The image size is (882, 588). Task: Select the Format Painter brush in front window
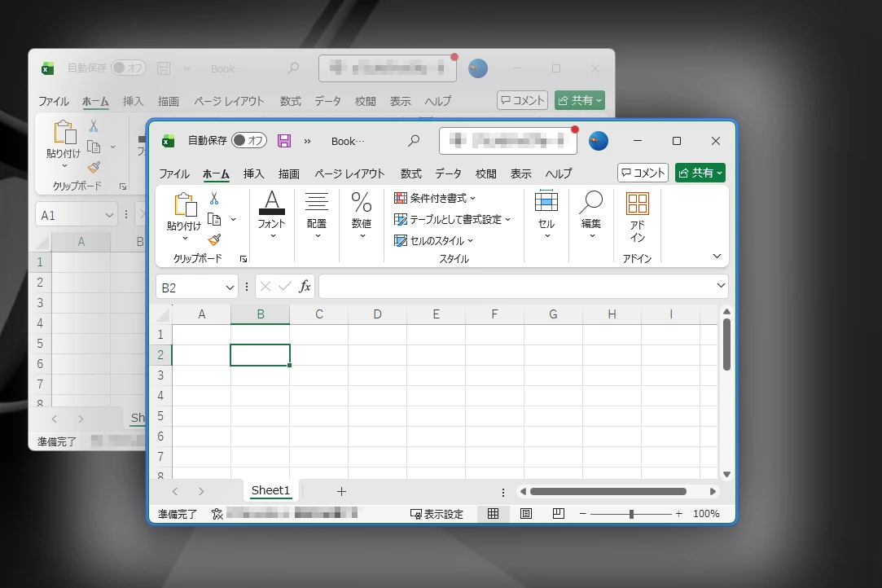[x=214, y=239]
